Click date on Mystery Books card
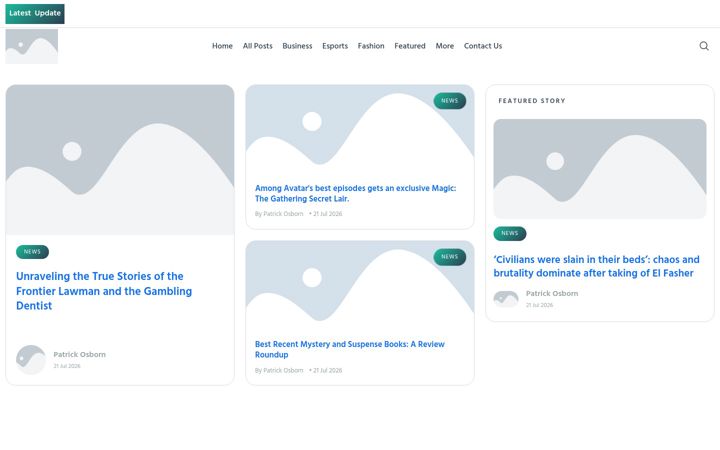This screenshot has width=720, height=450. click(327, 370)
